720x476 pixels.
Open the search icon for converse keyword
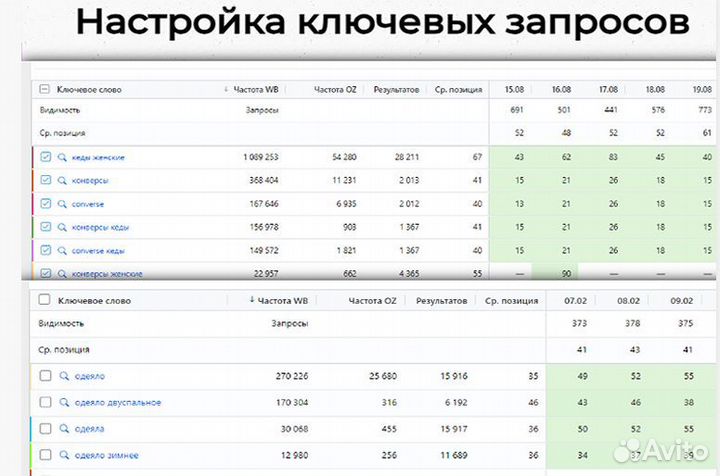62,204
